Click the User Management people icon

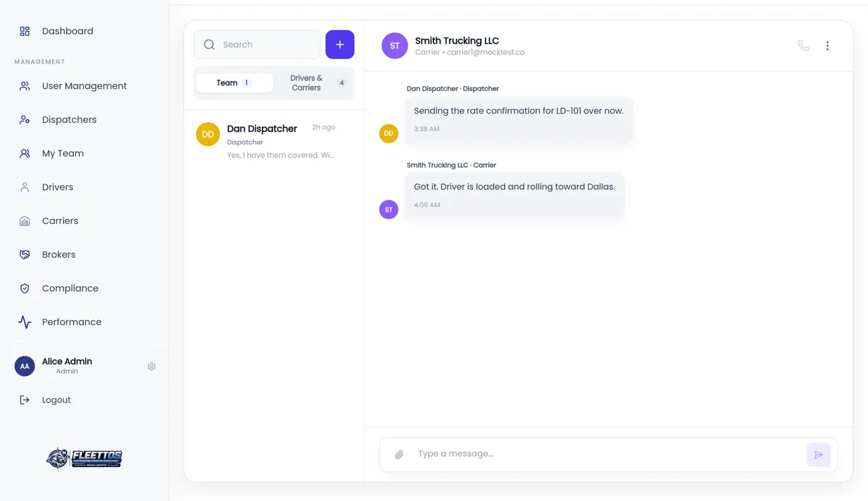[x=25, y=86]
